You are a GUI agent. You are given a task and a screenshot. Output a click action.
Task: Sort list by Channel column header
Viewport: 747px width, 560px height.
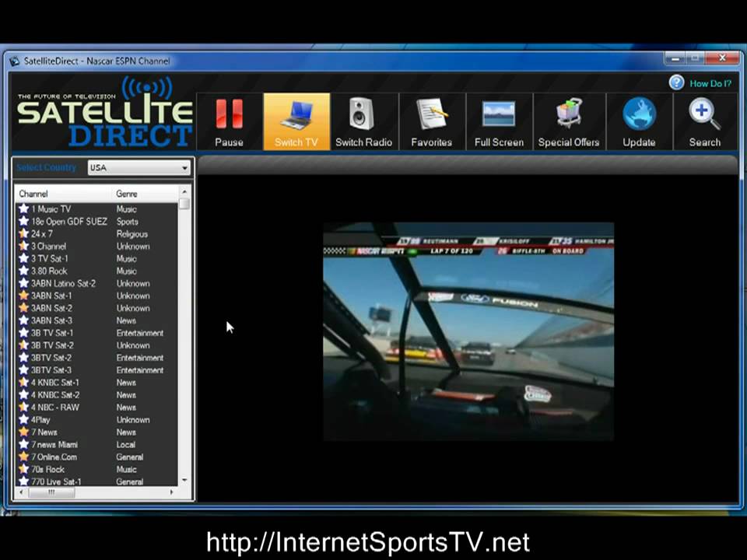63,194
